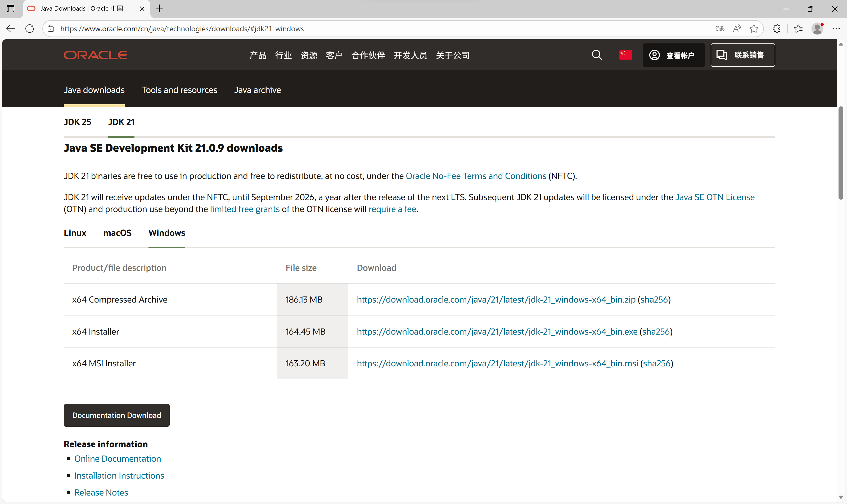
Task: Click the page vertical scrollbar thumb
Action: pyautogui.click(x=841, y=153)
